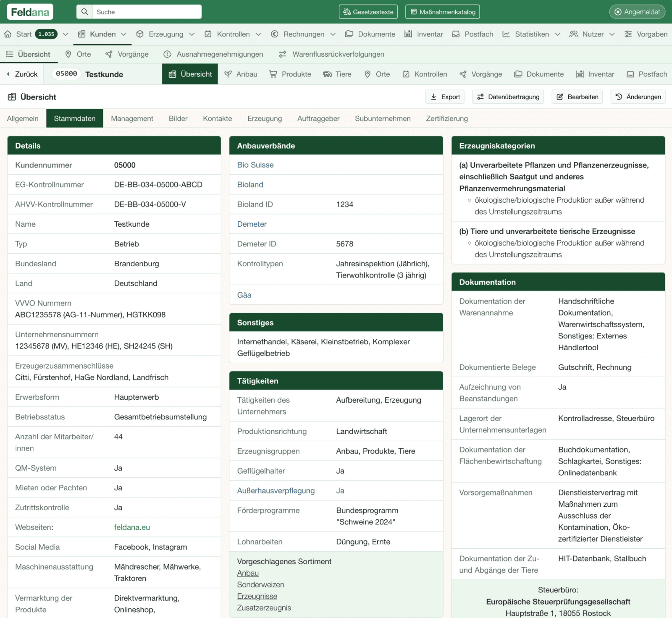Switch to the Subunternehmen tab
This screenshot has width=672, height=618.
point(383,118)
